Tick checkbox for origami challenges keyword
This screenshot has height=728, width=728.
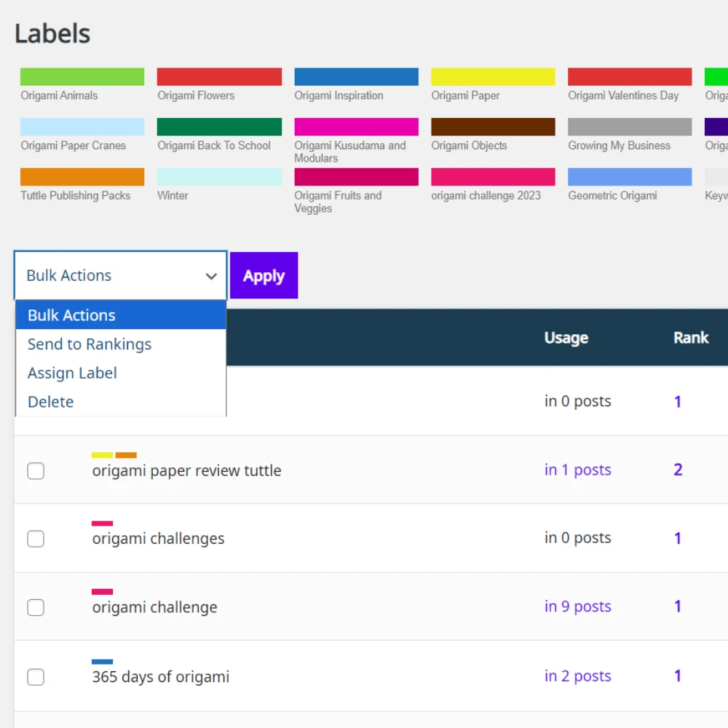click(36, 539)
